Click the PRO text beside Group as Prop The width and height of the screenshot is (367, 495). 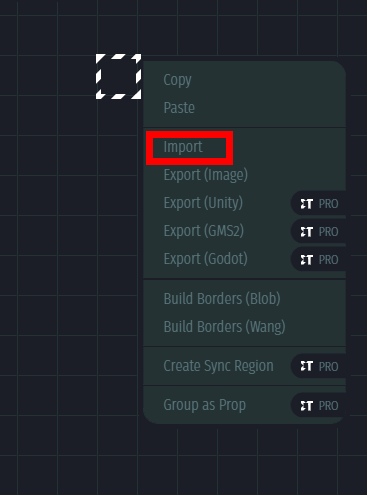pyautogui.click(x=328, y=406)
